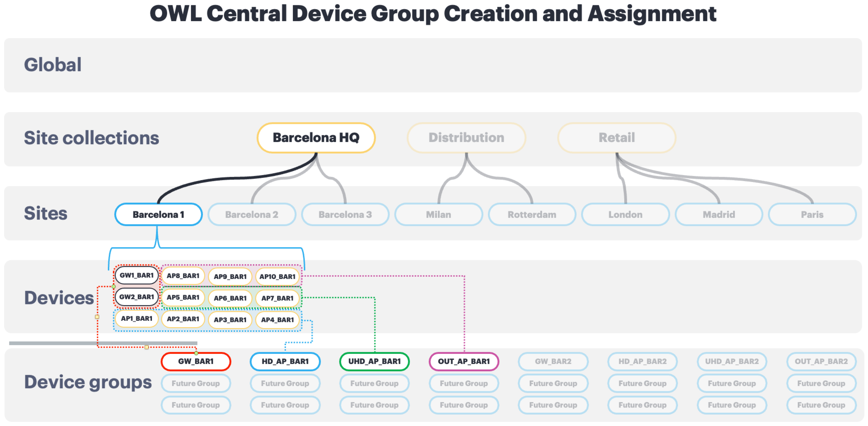Choose access point AP3_BAR1
Screen dimensions: 868x426
[x=230, y=320]
